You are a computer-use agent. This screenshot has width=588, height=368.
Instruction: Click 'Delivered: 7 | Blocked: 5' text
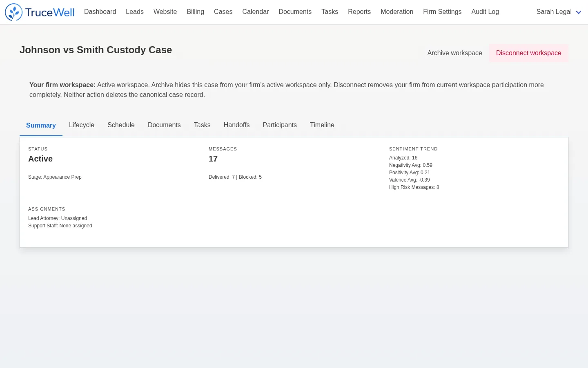point(235,177)
